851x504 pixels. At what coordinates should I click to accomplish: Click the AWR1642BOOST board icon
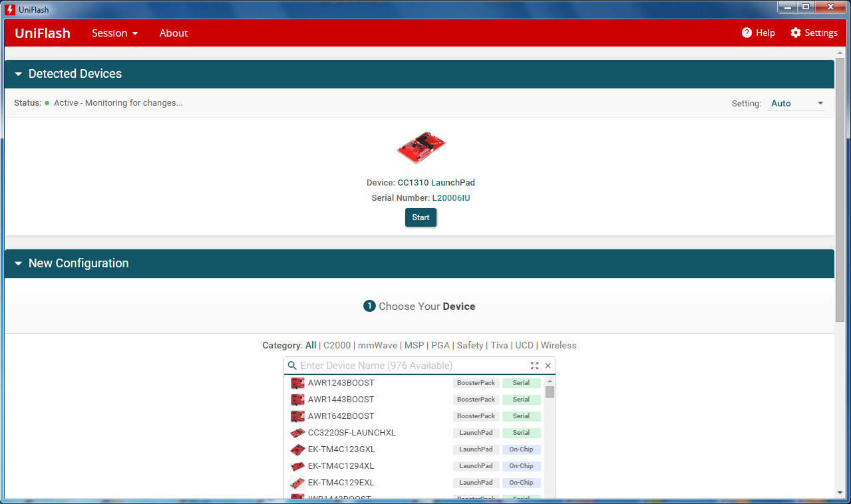(297, 416)
